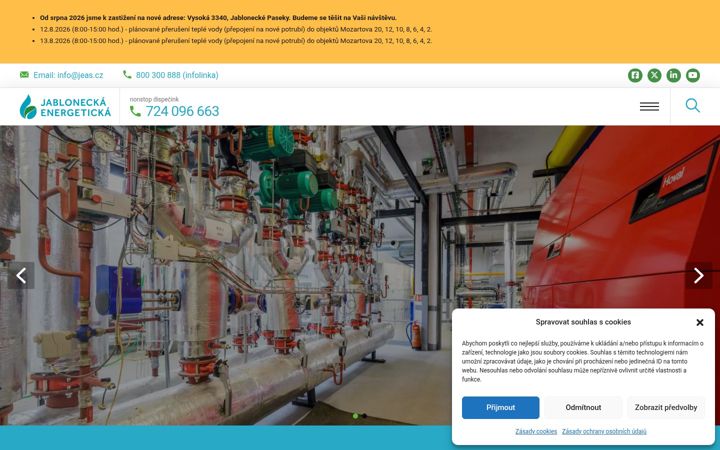Open the YouTube social icon

692,75
